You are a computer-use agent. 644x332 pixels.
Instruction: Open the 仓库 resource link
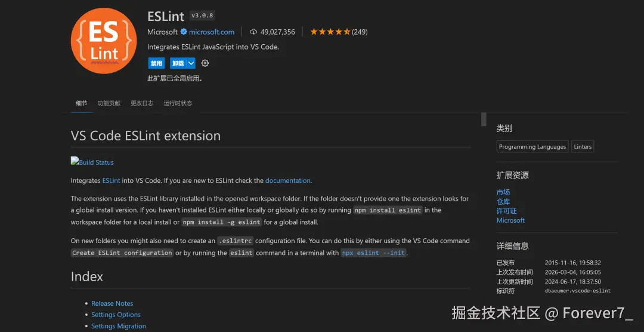click(x=503, y=202)
